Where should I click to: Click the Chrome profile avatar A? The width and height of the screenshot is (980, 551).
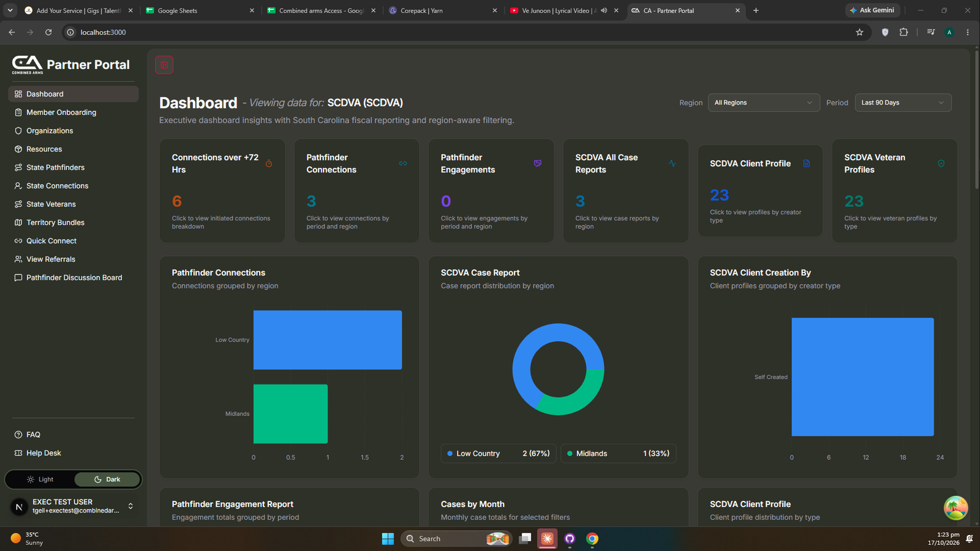(949, 32)
